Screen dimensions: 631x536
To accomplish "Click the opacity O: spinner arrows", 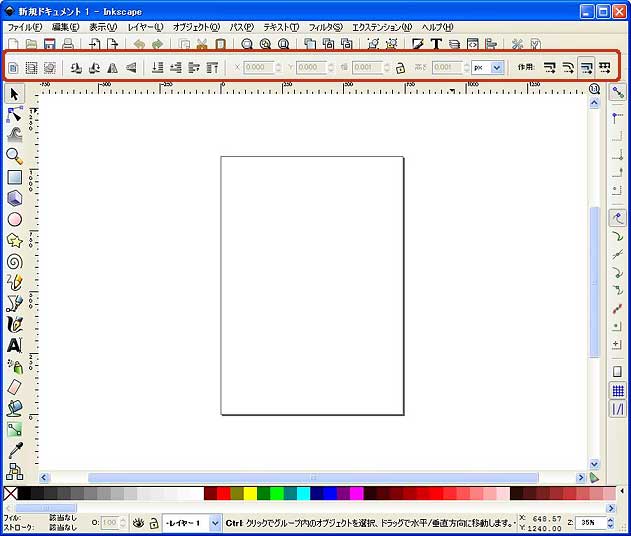I will coord(123,523).
